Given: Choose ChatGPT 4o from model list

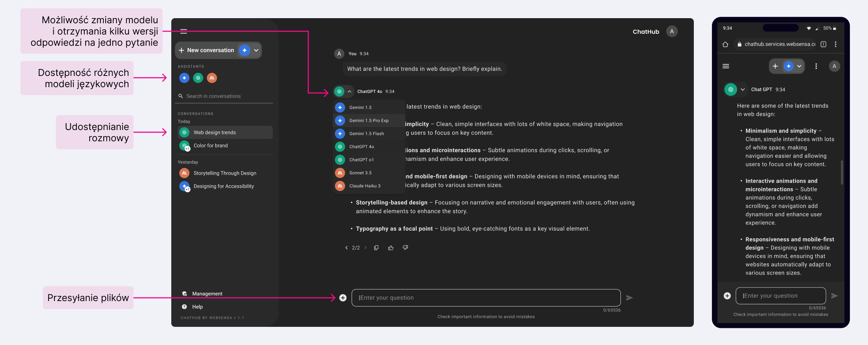Looking at the screenshot, I should click(369, 147).
